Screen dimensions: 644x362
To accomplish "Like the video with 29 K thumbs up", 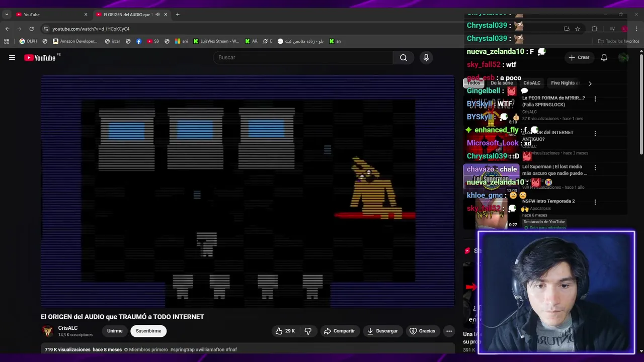I will pos(285,331).
